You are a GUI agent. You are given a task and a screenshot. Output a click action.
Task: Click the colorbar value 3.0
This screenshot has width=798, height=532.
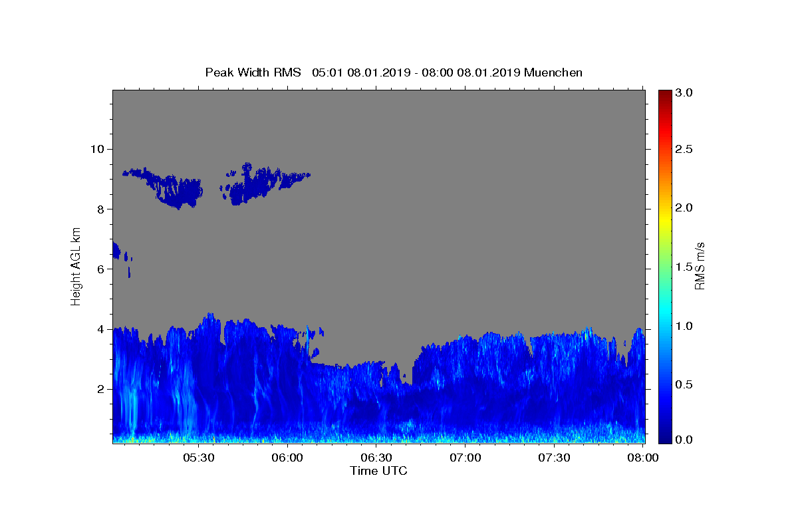click(685, 92)
